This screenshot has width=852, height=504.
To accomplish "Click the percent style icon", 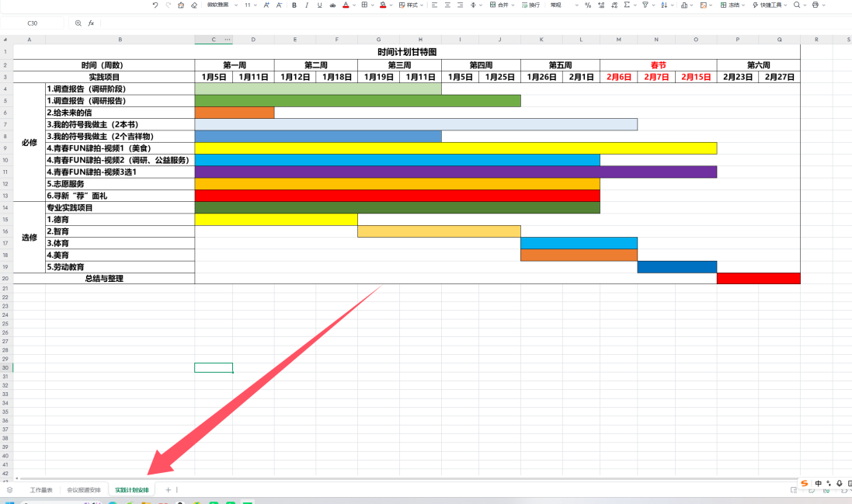I will coord(588,5).
